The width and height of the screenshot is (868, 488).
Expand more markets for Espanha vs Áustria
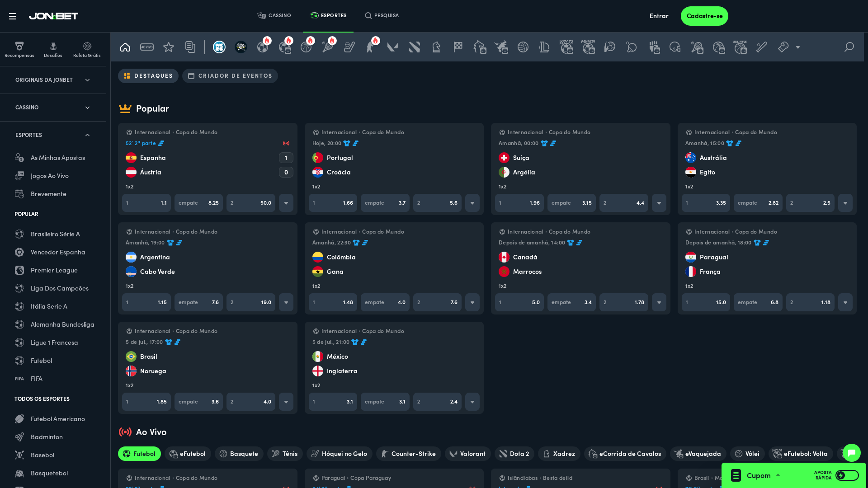286,203
